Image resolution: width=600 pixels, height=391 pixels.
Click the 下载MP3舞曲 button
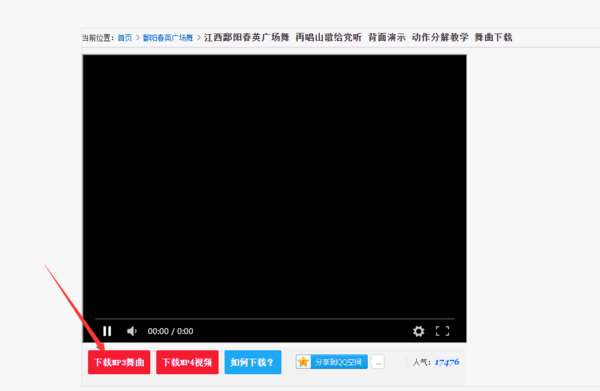(119, 362)
